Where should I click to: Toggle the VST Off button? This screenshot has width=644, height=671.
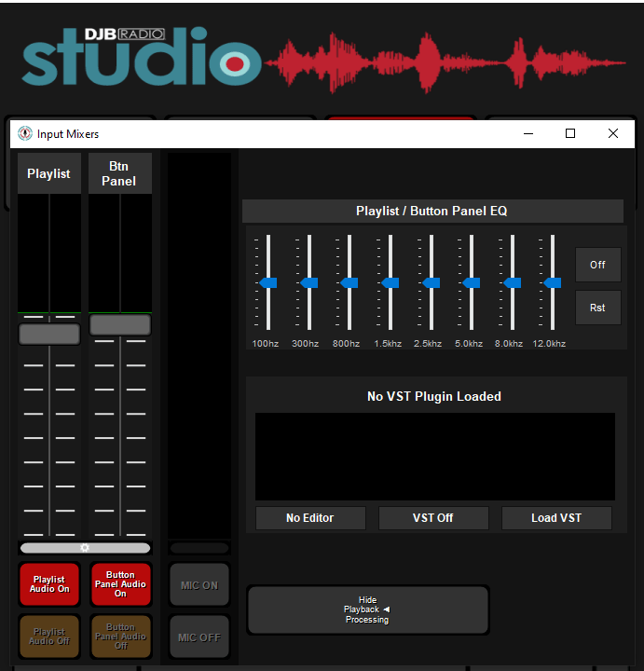[x=433, y=518]
